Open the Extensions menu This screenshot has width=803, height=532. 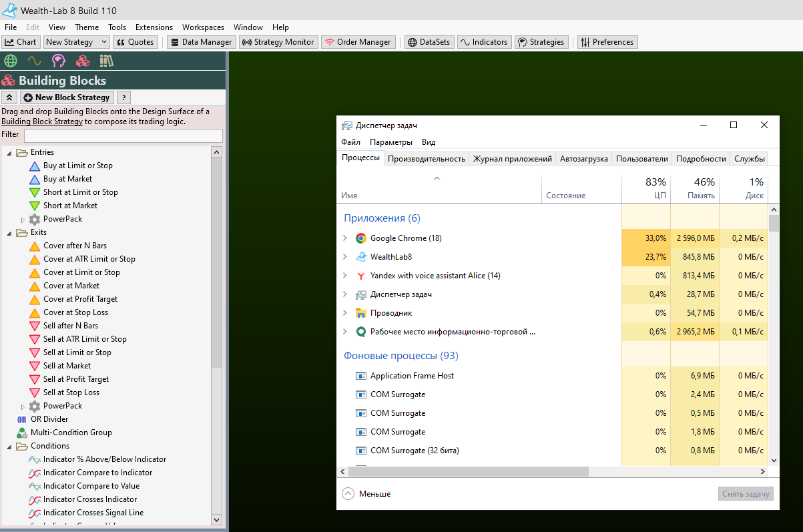point(154,27)
